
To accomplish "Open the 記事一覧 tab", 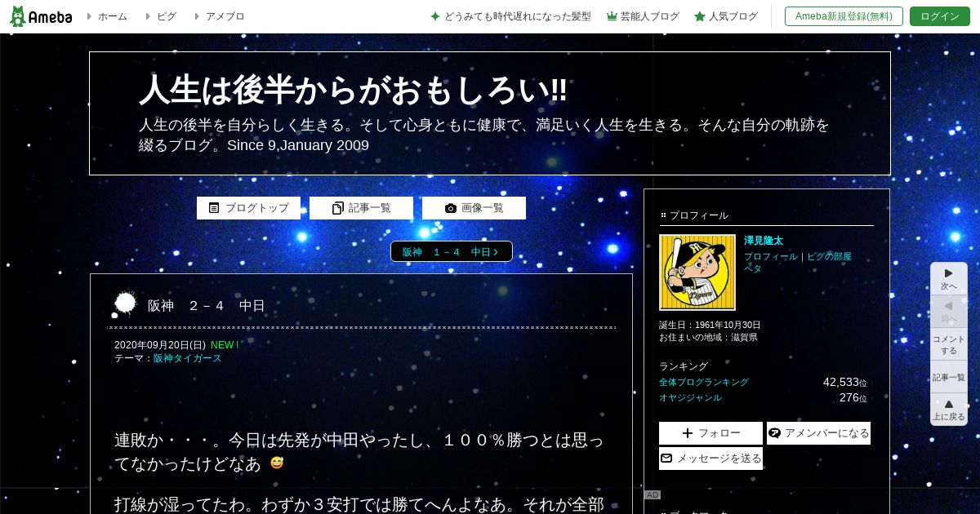I will tap(361, 208).
